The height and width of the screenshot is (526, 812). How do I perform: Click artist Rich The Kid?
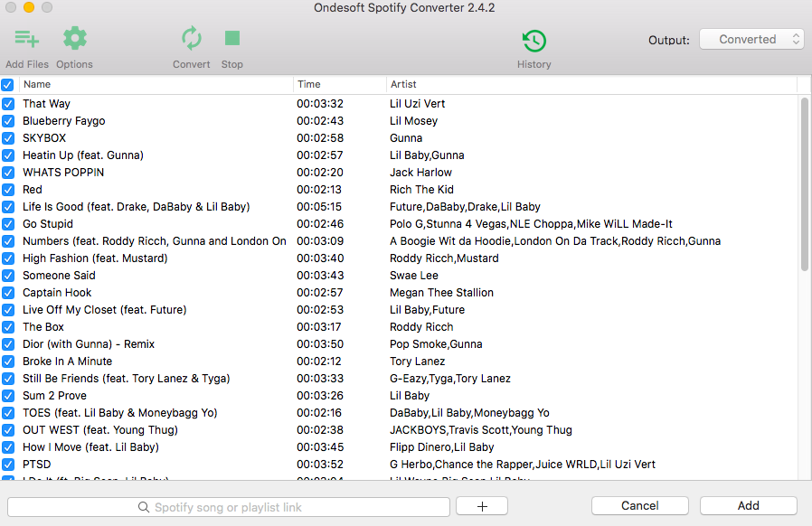coord(421,190)
